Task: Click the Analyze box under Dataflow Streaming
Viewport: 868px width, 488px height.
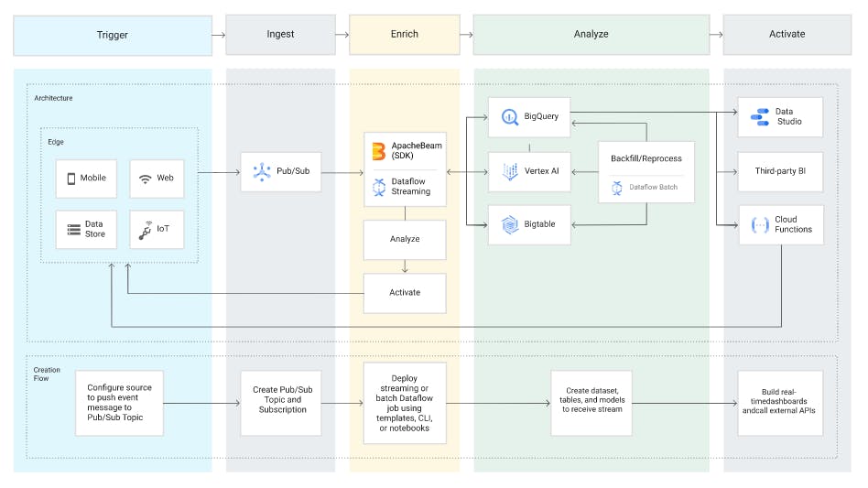Action: point(405,240)
